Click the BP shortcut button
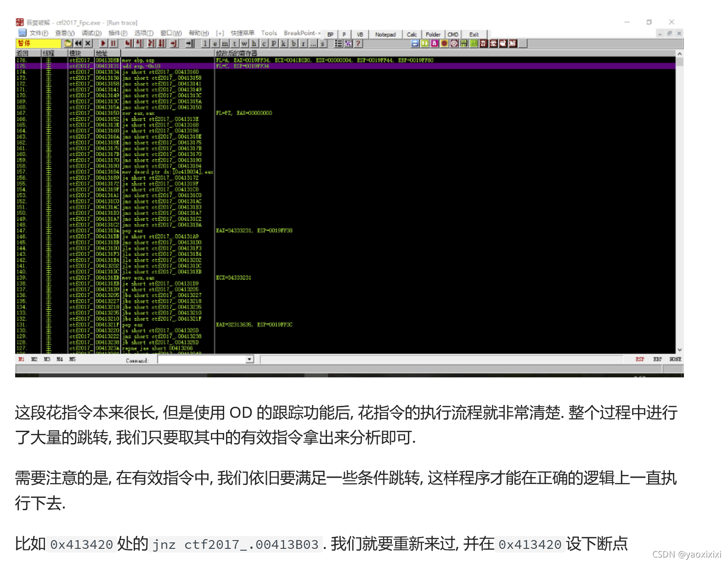Viewport: 728px width, 564px height. pos(330,34)
